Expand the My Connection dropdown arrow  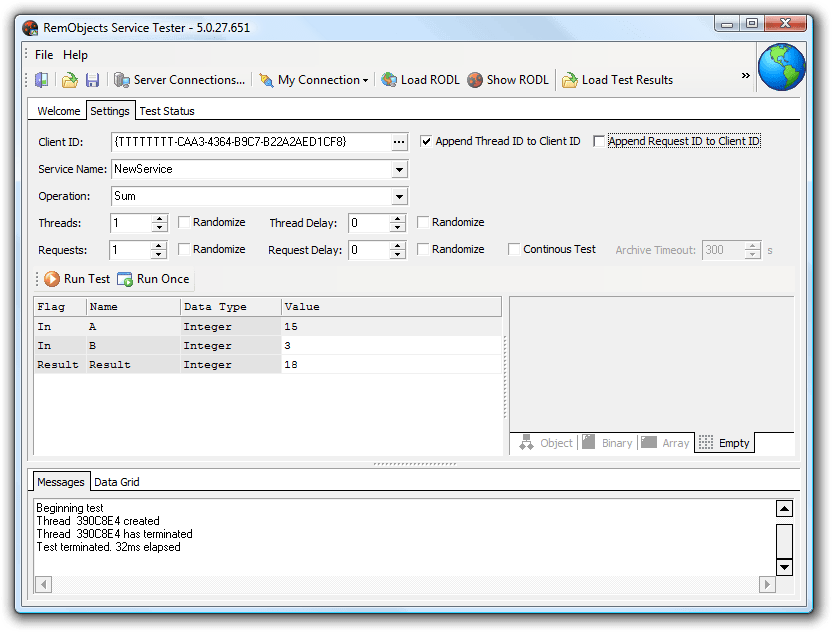[365, 81]
